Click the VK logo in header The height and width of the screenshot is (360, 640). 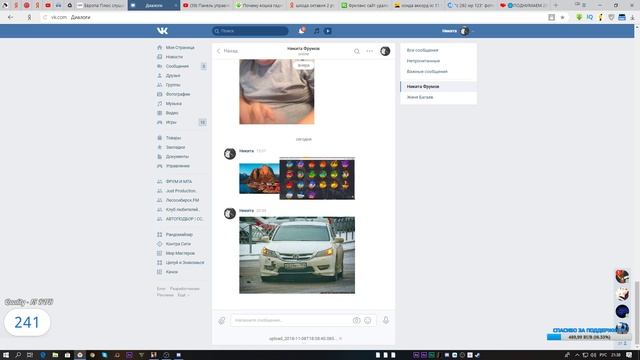[162, 31]
